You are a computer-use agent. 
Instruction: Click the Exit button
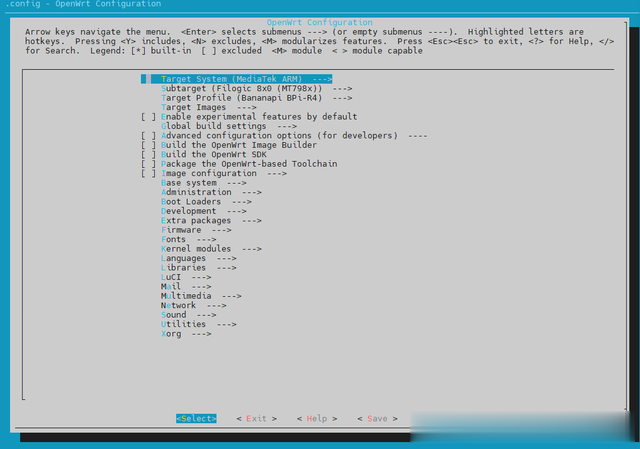[x=256, y=418]
